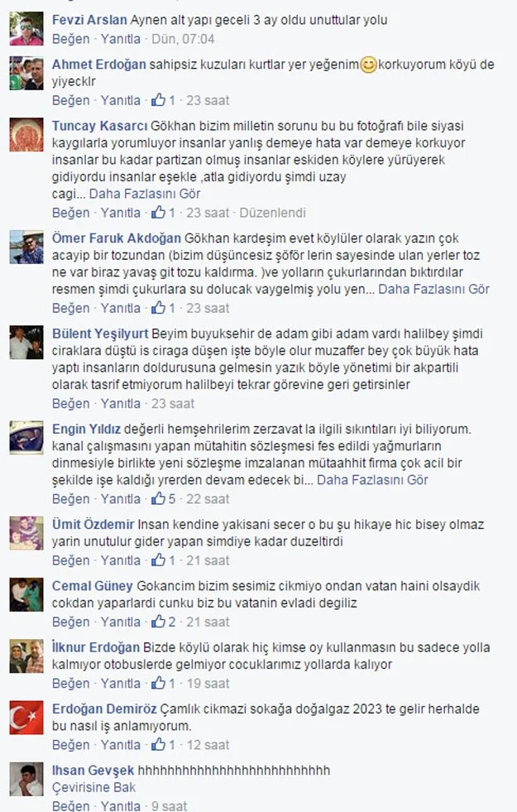Viewport: 517px width, 812px height.
Task: View edit history via Düzenlendi link
Action: [273, 213]
